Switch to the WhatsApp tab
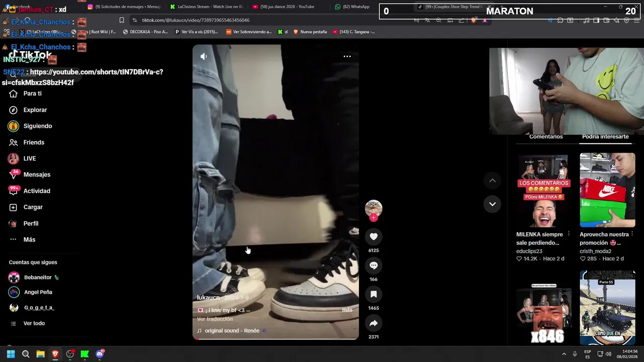 [x=352, y=7]
